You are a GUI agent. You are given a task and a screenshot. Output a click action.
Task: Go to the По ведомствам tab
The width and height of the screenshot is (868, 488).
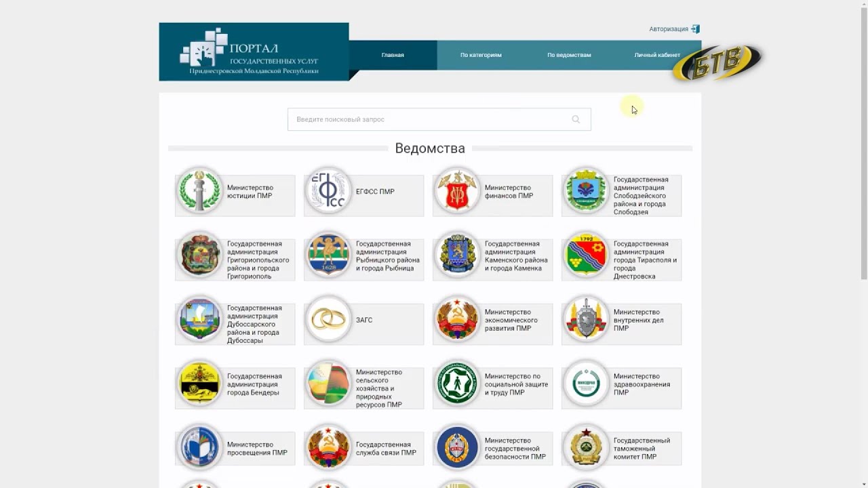(x=569, y=55)
